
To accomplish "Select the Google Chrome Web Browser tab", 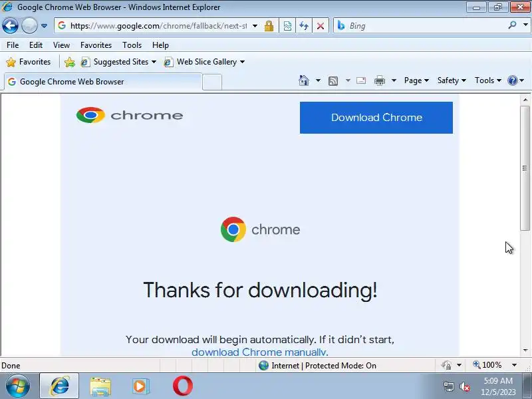I will 103,82.
